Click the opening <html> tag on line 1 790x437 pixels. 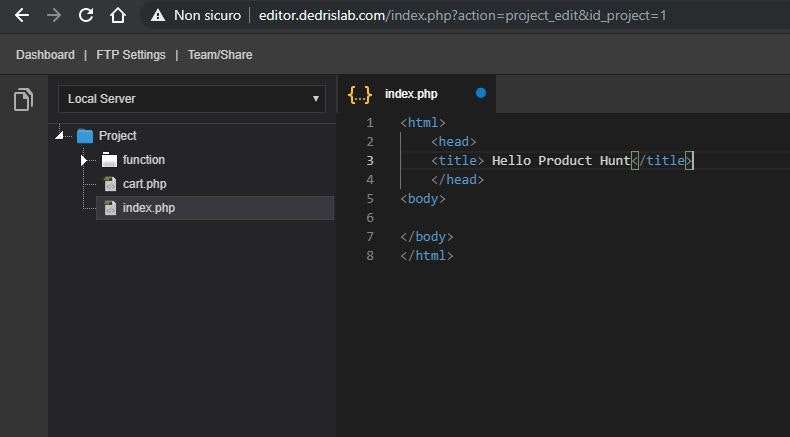(423, 122)
